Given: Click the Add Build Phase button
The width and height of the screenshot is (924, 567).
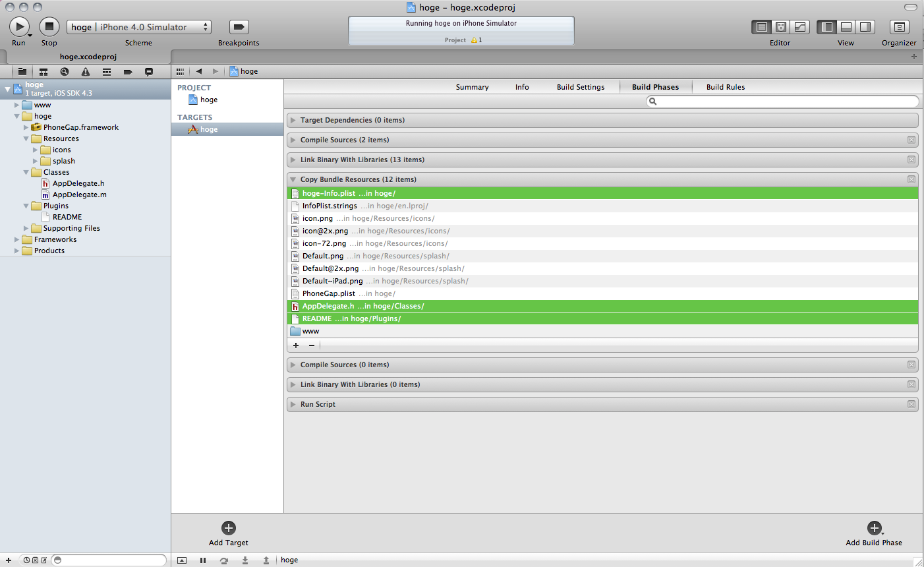Looking at the screenshot, I should [874, 528].
